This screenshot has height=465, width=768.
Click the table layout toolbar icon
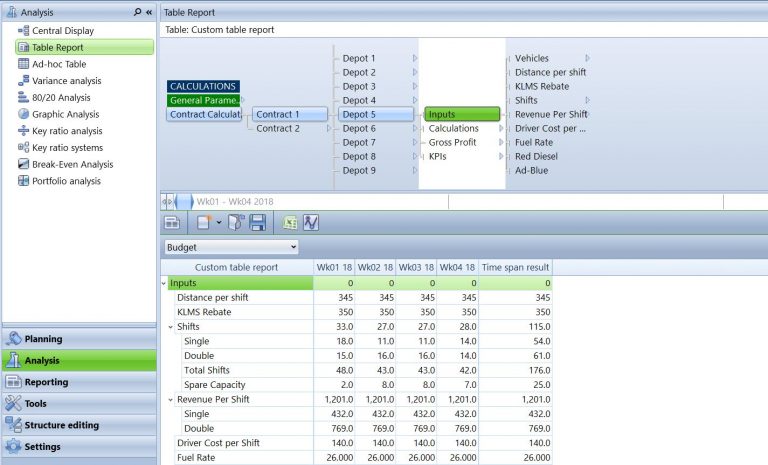(172, 222)
